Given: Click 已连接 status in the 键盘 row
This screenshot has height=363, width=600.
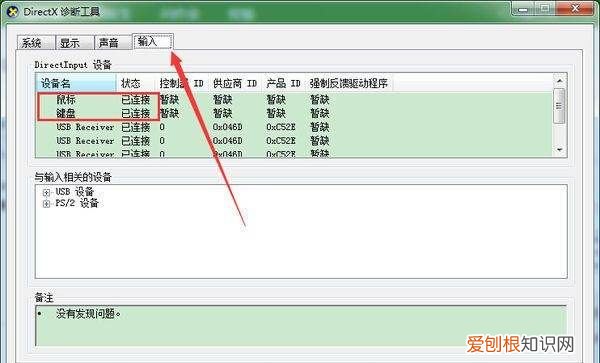Looking at the screenshot, I should [x=135, y=113].
